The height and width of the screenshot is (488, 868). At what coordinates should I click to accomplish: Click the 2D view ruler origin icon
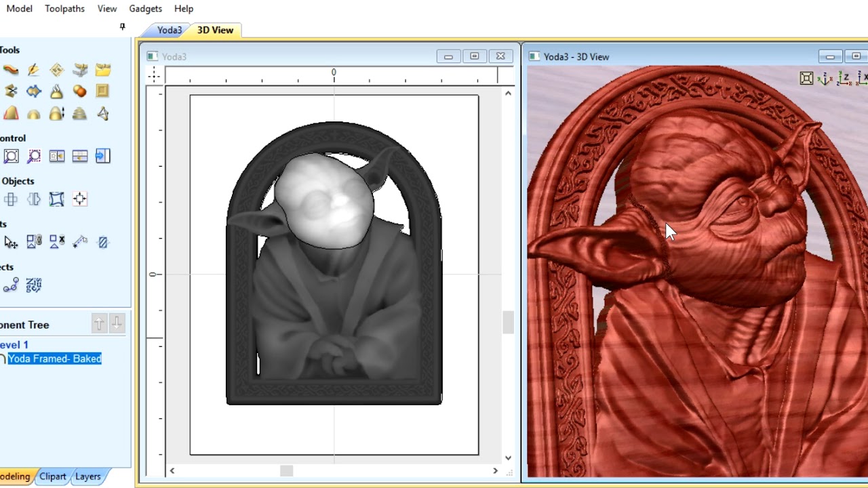pyautogui.click(x=154, y=75)
